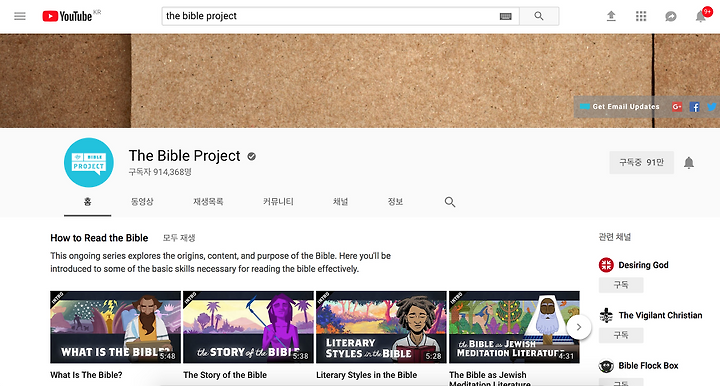Click the verified badge next to channel name
The height and width of the screenshot is (386, 720).
[251, 157]
